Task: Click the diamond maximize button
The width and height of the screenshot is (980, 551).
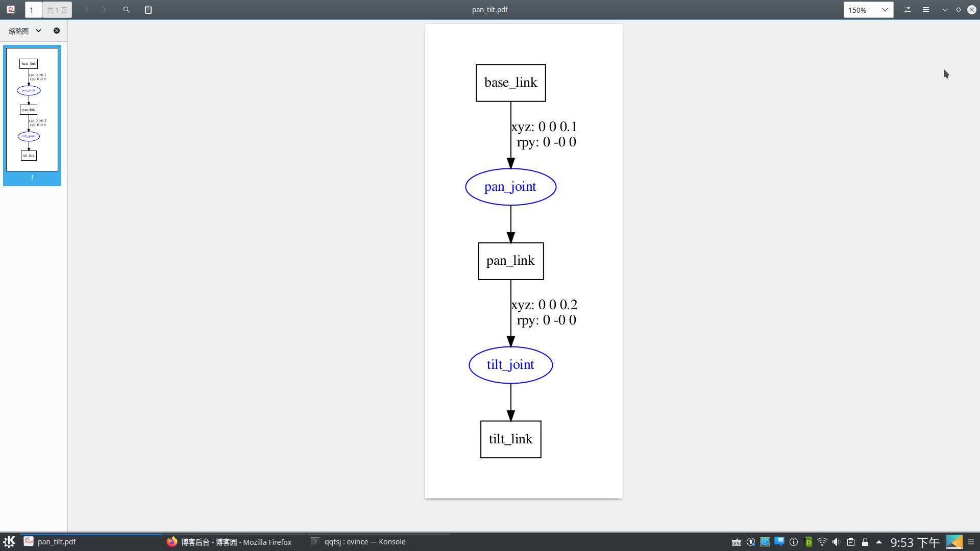Action: pyautogui.click(x=959, y=10)
